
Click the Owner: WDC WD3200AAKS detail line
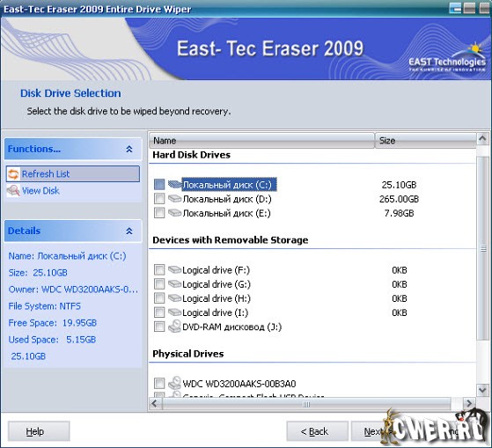click(73, 290)
